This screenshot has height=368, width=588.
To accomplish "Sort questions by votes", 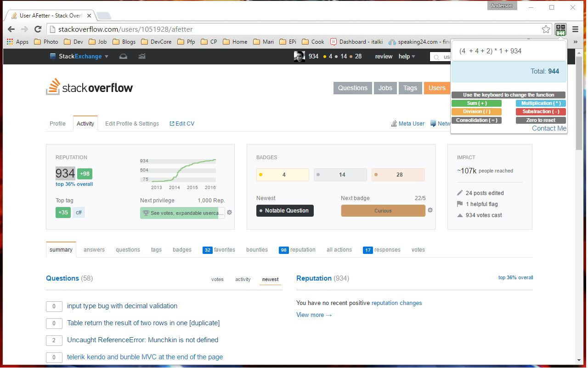I will 217,279.
